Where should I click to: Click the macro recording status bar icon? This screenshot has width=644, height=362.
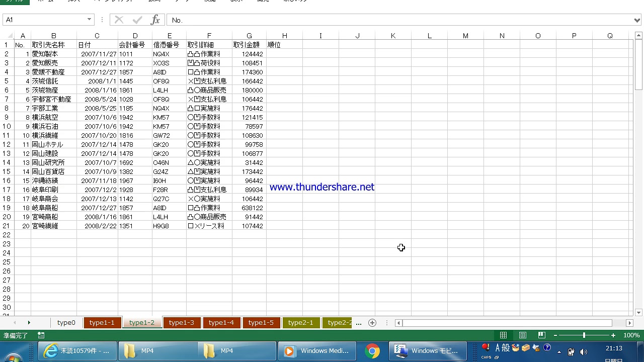coord(41,335)
